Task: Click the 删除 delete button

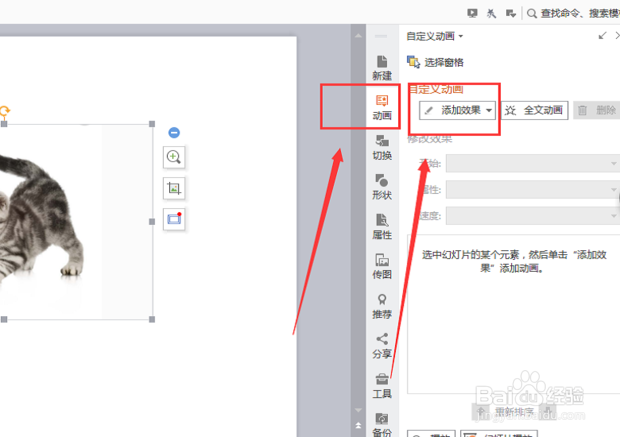Action: coord(597,110)
